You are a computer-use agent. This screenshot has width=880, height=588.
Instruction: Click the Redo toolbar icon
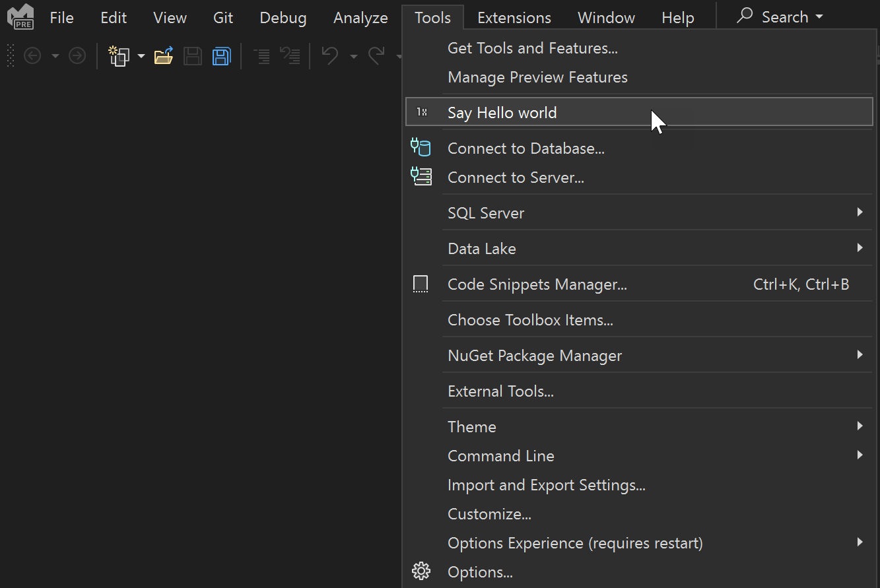(377, 55)
